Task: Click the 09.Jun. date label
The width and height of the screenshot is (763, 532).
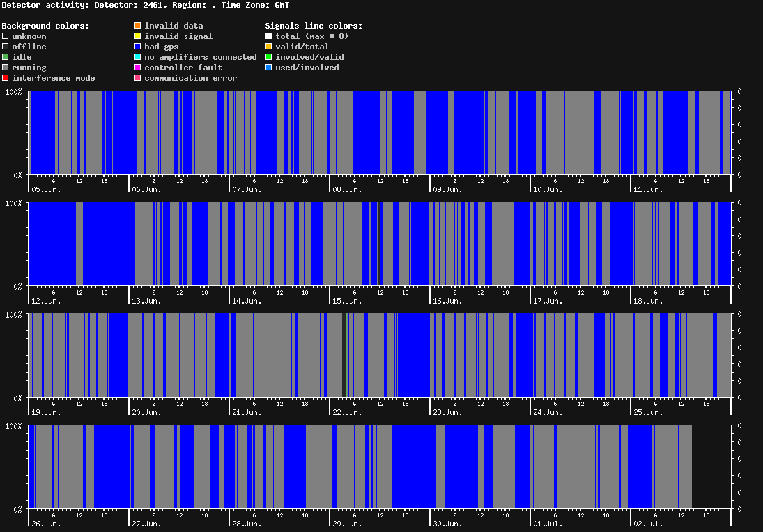Action: click(x=447, y=189)
